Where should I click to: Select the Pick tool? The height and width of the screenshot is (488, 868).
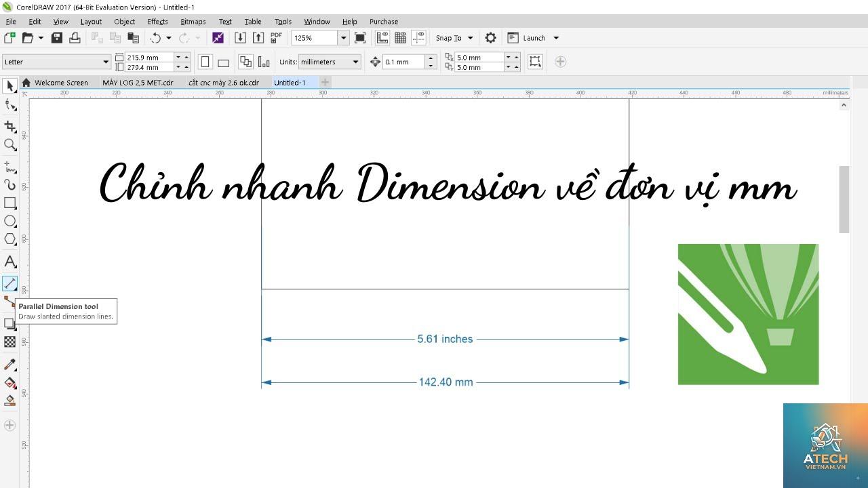tap(9, 86)
